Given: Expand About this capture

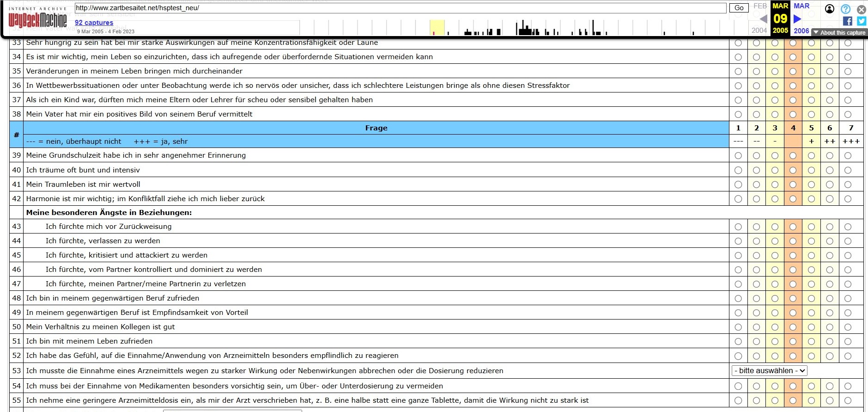Looking at the screenshot, I should [839, 32].
